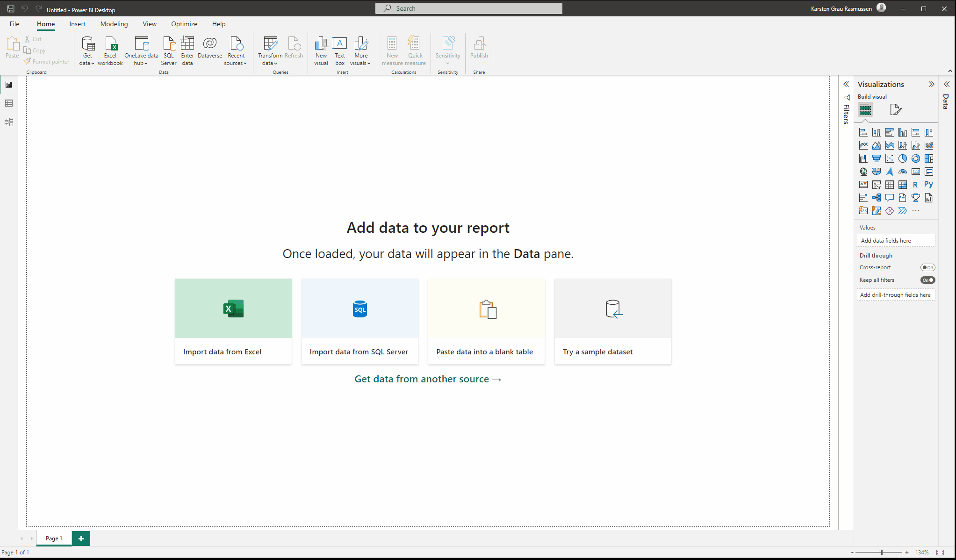Image resolution: width=956 pixels, height=560 pixels.
Task: Open the Help ribbon tab
Action: click(x=219, y=24)
